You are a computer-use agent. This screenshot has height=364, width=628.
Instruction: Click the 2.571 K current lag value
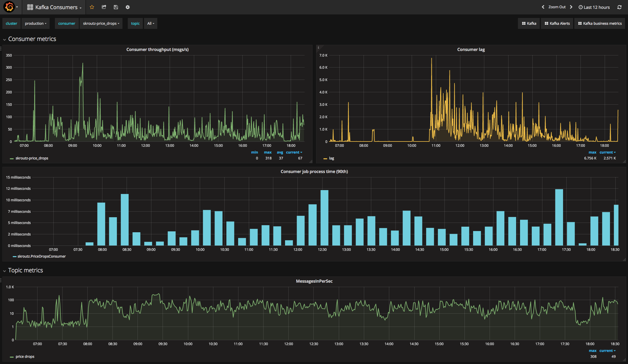coord(610,158)
